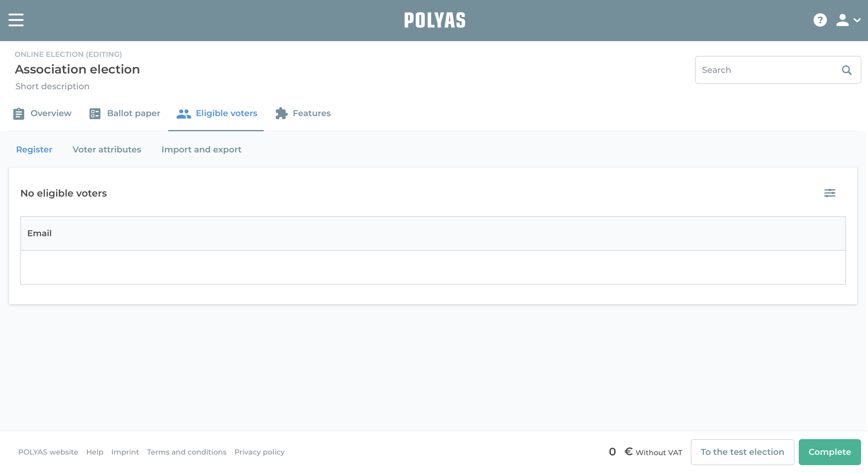The width and height of the screenshot is (868, 473).
Task: Click the filter/sort icon in voter register
Action: point(830,193)
